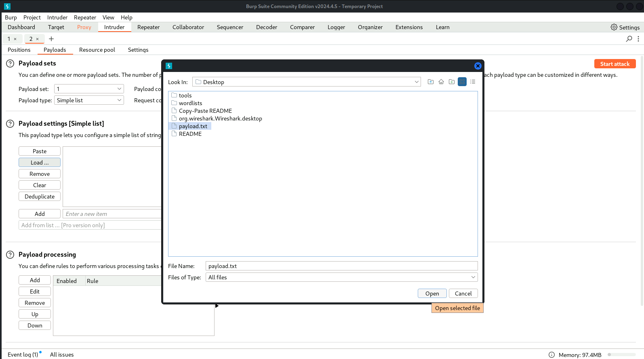Click the Enter a new item field
Screen dimensions: 644x359
tap(112, 214)
